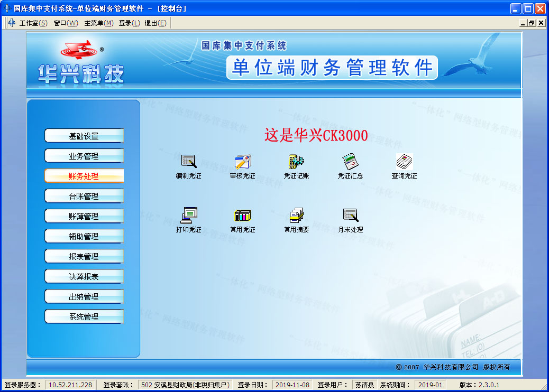Open the 主菜单(M) menu

click(99, 23)
